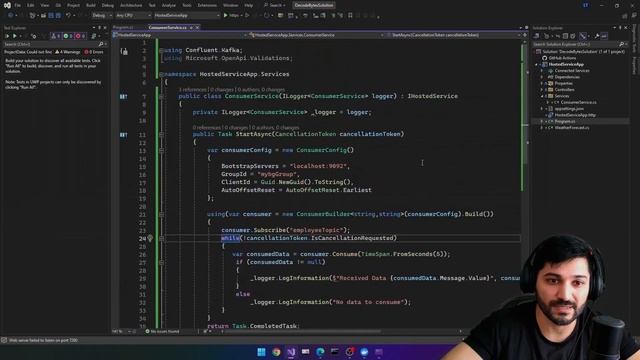Expand the Dependencies node
This screenshot has height=360, width=640.
tap(542, 77)
